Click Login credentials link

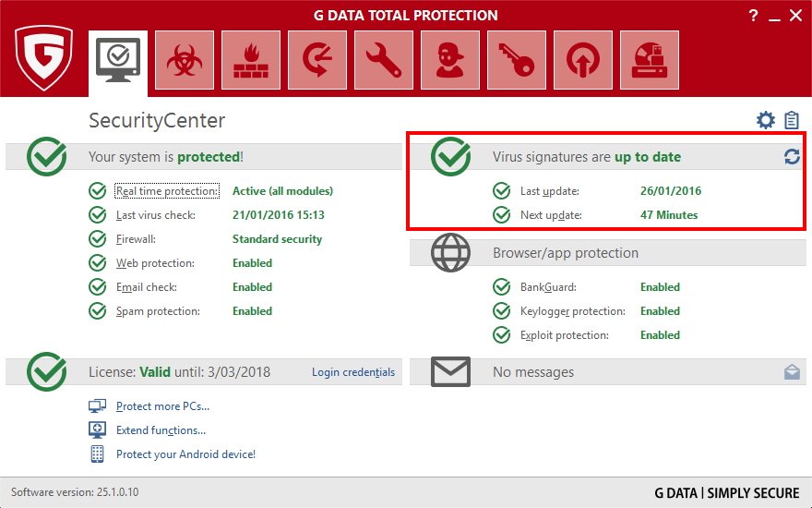coord(353,372)
